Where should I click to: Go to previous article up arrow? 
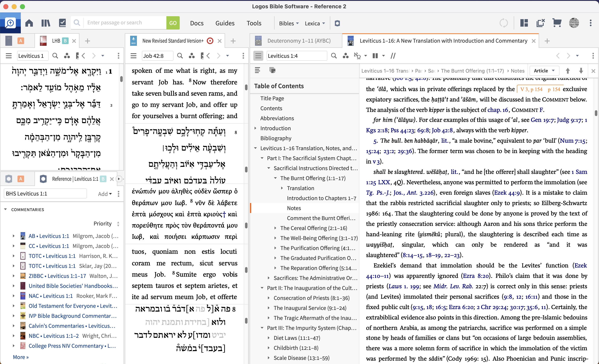pos(568,71)
